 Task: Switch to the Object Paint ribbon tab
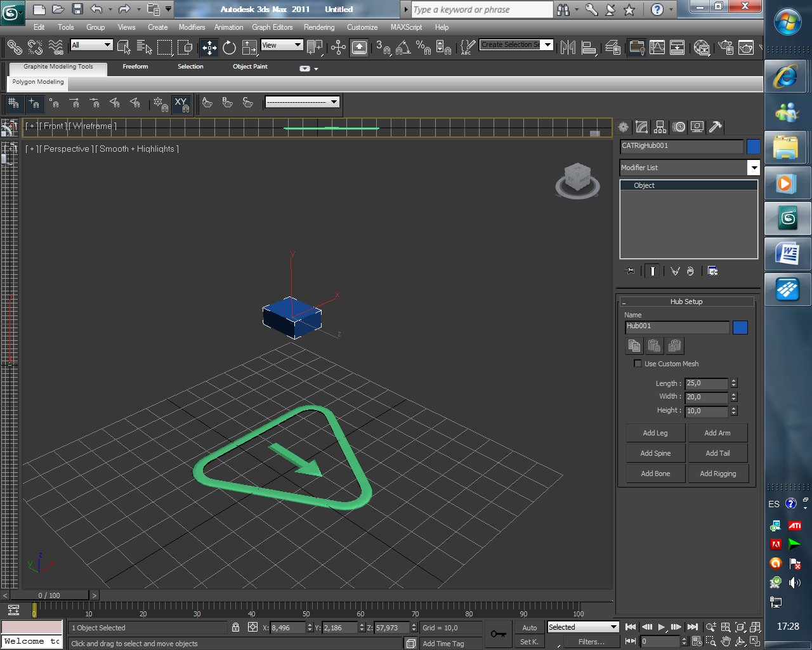pyautogui.click(x=250, y=67)
